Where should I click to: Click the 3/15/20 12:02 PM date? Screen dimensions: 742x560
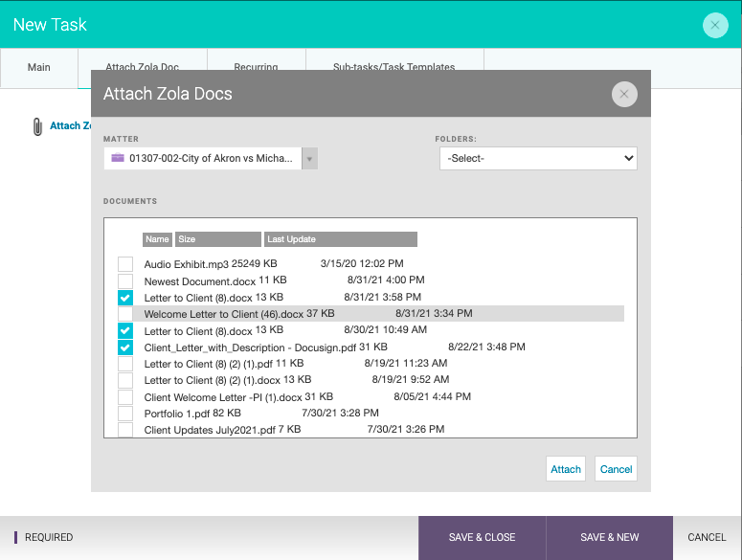pos(362,263)
